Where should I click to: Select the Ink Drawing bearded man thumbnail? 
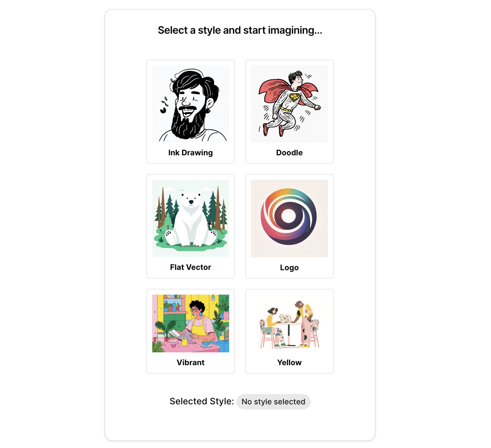(x=191, y=104)
